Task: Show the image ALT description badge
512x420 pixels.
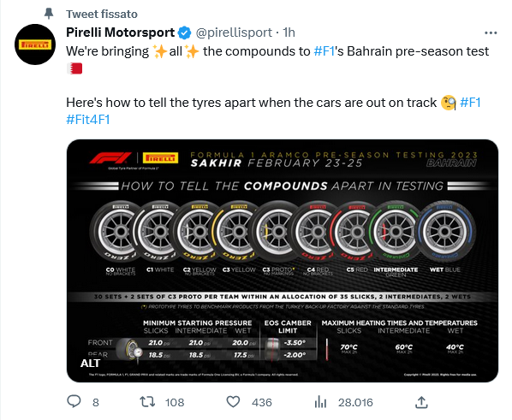Action: tap(90, 364)
